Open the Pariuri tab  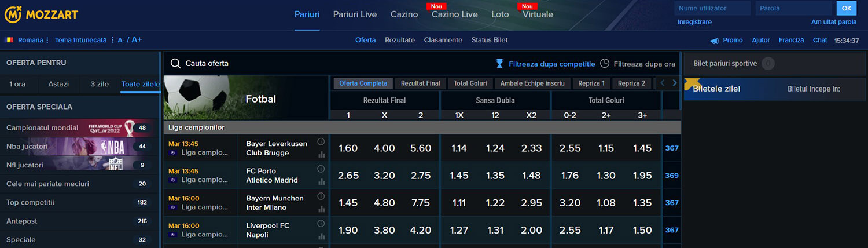tap(307, 14)
